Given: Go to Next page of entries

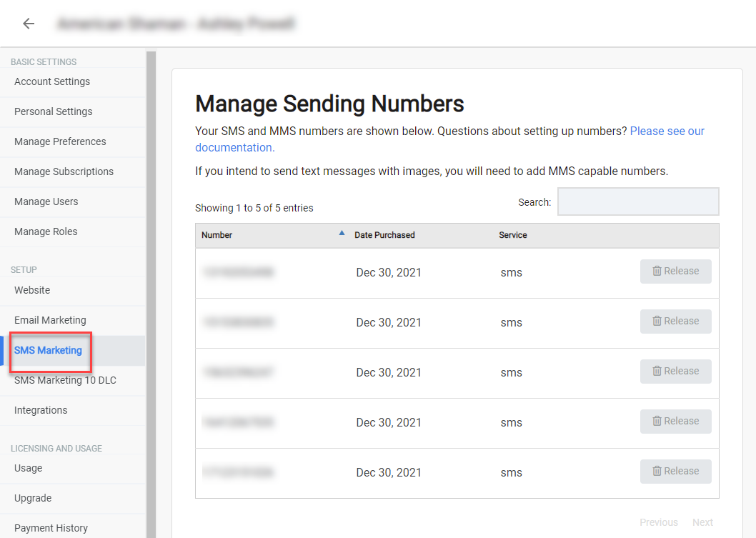Looking at the screenshot, I should [x=702, y=522].
